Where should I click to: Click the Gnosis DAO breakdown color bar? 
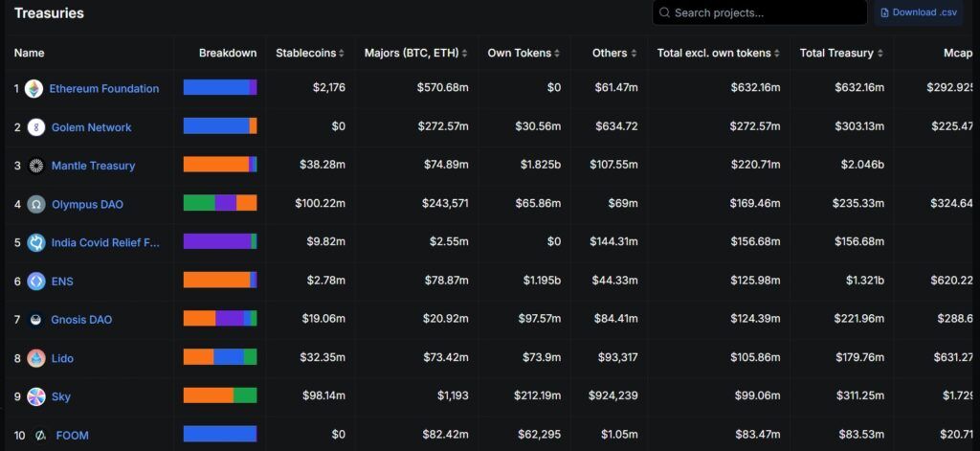(x=220, y=319)
